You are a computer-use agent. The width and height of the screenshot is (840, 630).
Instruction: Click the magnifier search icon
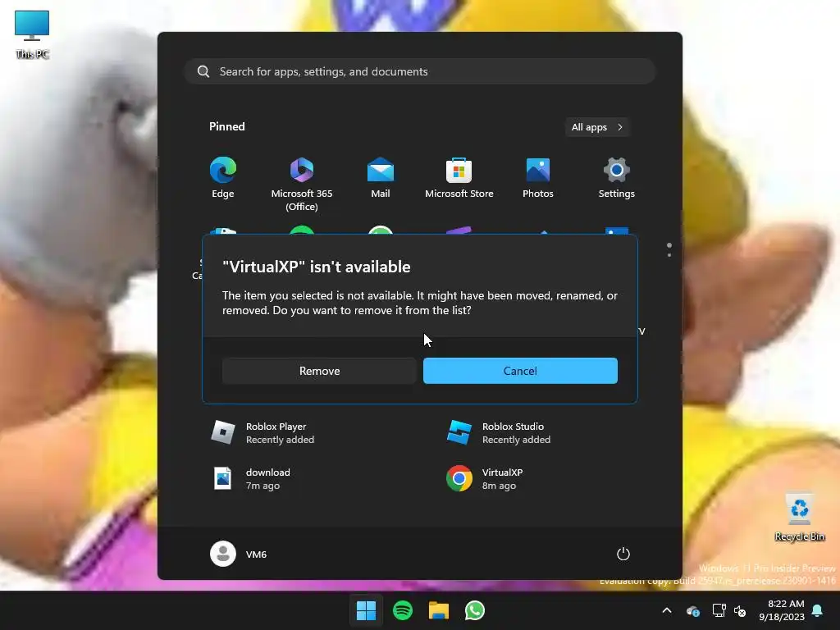[203, 71]
